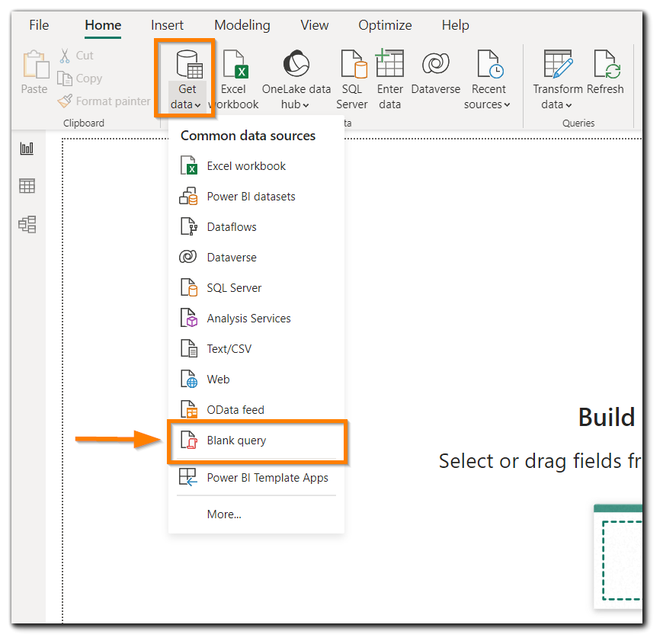663x644 pixels.
Task: Choose Power BI Template Apps entry
Action: pos(256,477)
